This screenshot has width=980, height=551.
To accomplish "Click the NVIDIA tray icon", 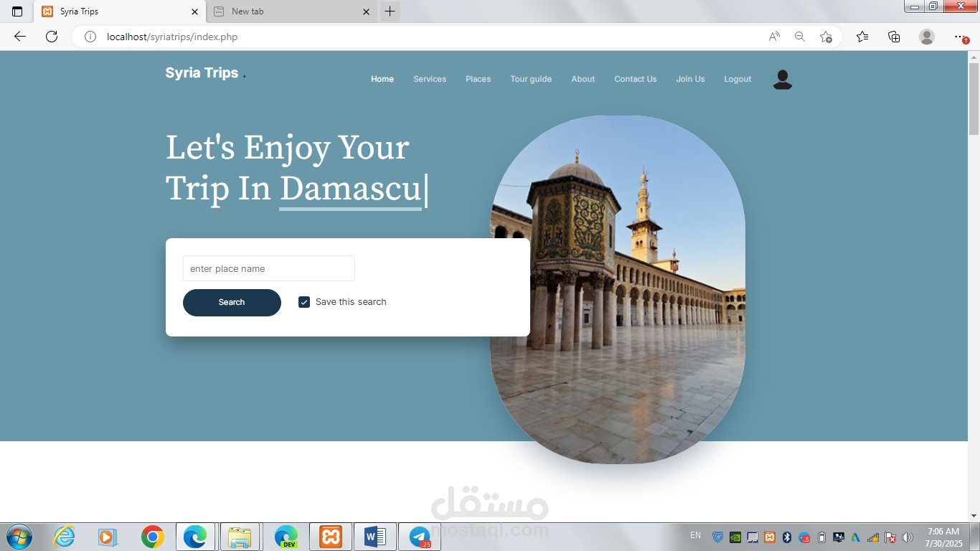I will click(735, 537).
